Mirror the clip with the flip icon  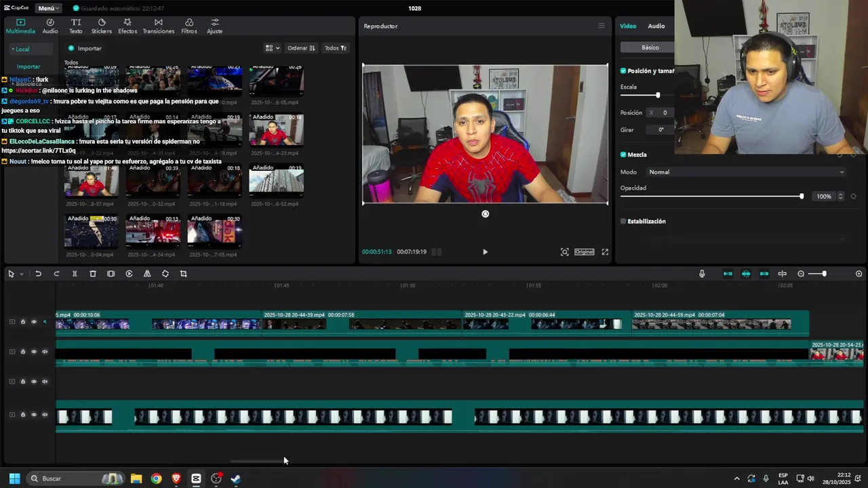147,274
